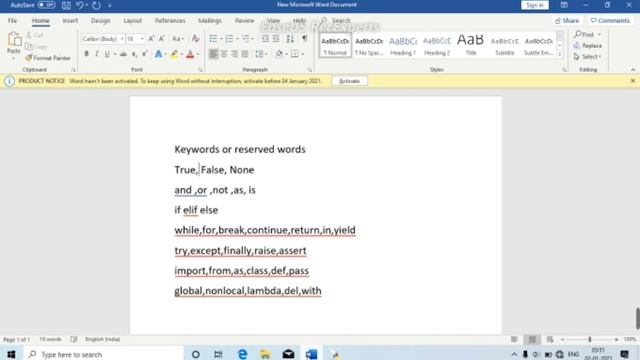Click the Comments button

[610, 20]
